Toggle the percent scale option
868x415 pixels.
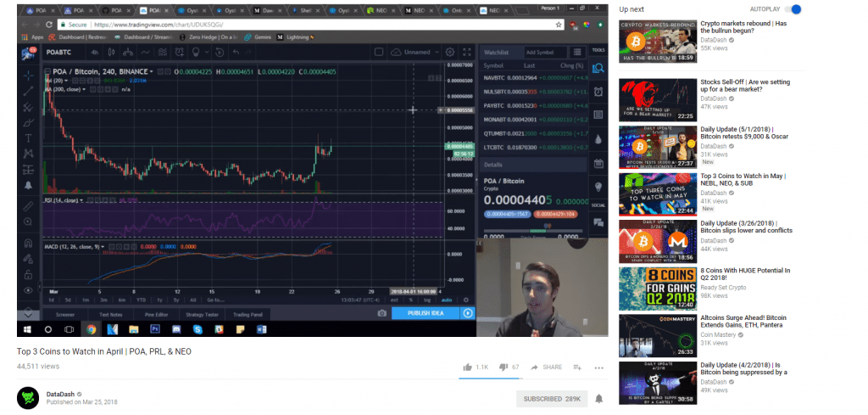[x=411, y=300]
